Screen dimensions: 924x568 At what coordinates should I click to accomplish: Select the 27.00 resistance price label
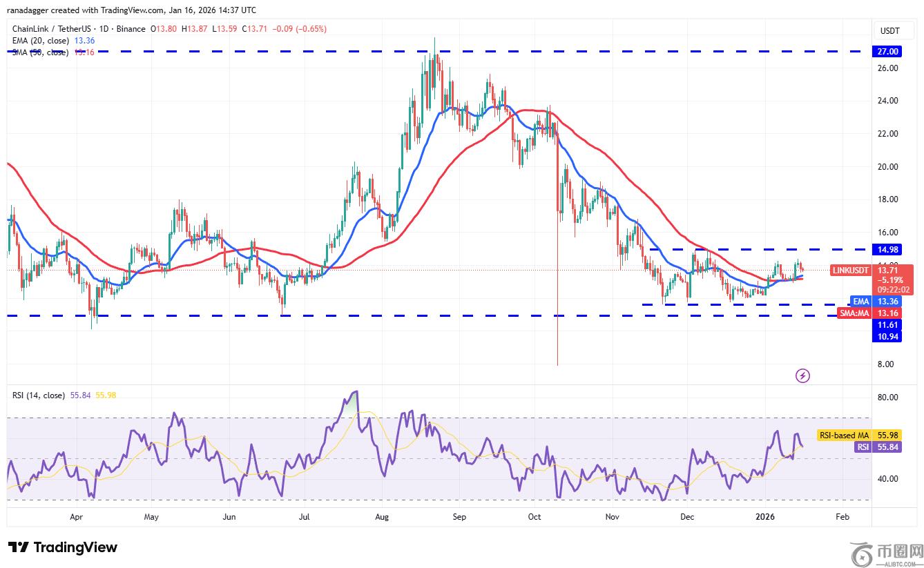click(x=888, y=52)
